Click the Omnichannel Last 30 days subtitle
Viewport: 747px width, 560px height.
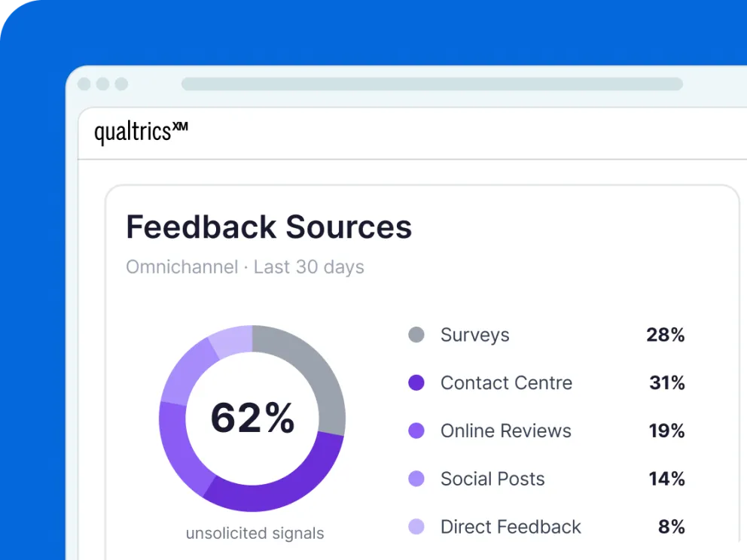click(x=245, y=267)
